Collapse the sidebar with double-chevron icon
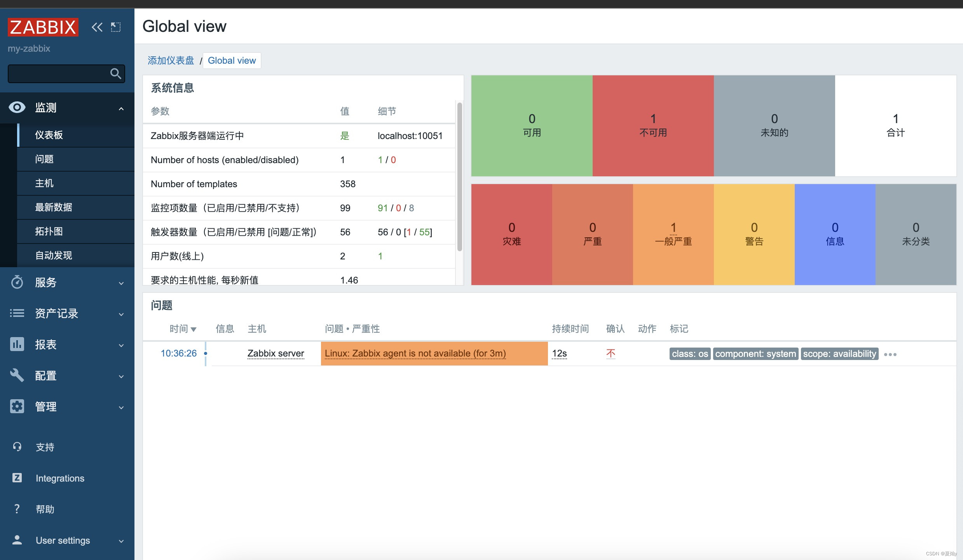963x560 pixels. tap(97, 27)
